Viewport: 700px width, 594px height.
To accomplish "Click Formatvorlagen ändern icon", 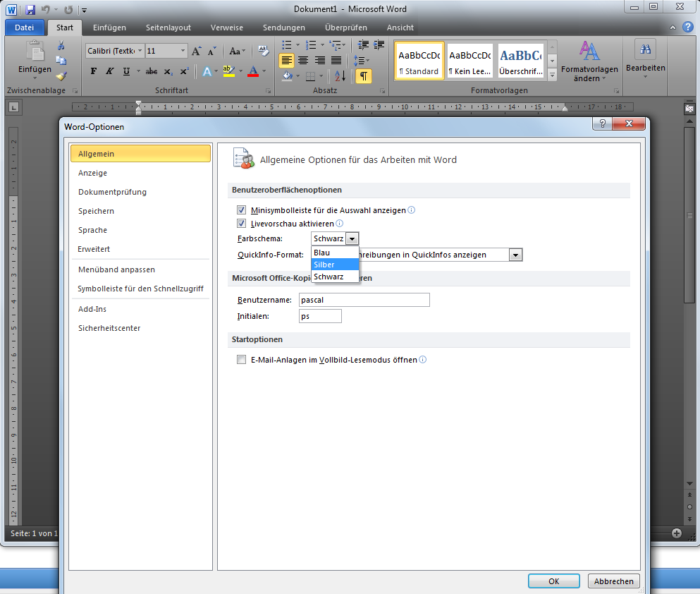I will pyautogui.click(x=589, y=51).
